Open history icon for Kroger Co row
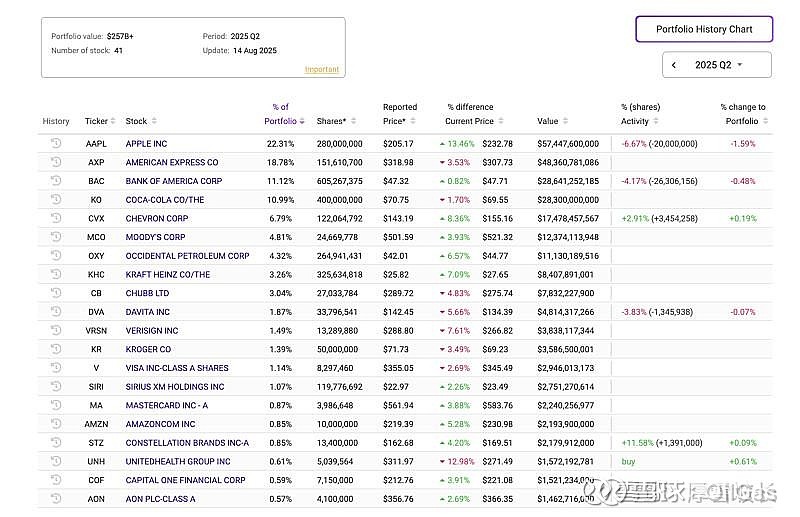The width and height of the screenshot is (800, 517). click(56, 349)
